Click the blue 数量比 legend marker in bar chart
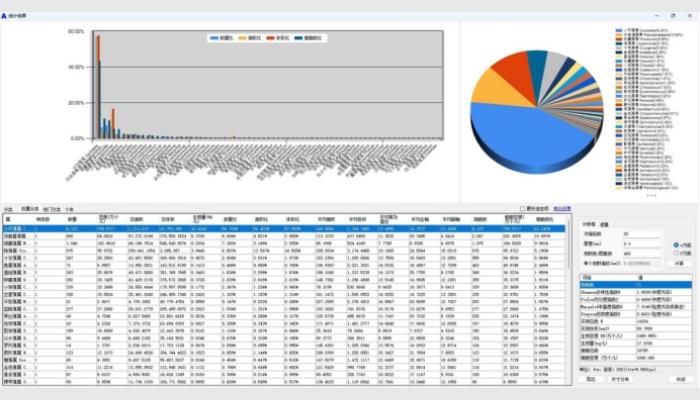 coord(212,38)
